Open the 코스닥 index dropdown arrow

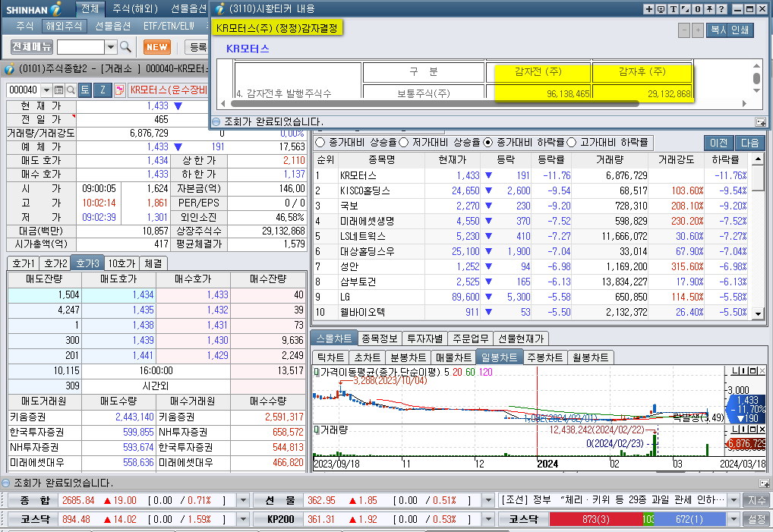pos(242,519)
